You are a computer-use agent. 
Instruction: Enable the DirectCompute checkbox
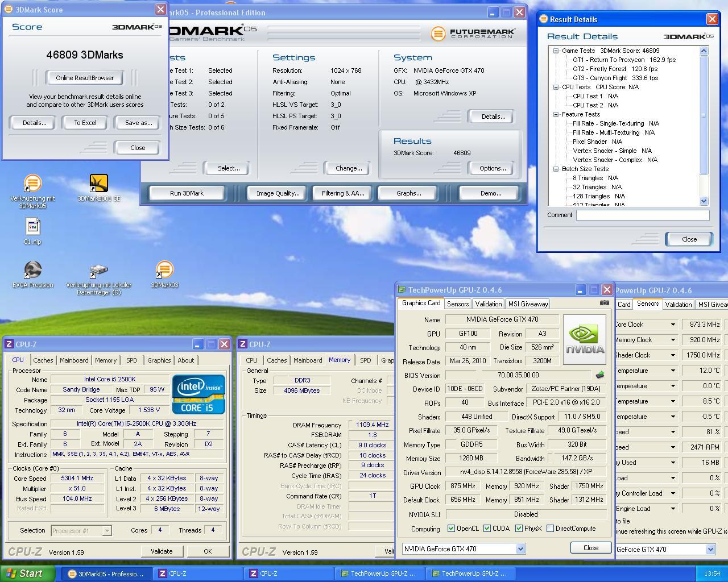point(550,529)
